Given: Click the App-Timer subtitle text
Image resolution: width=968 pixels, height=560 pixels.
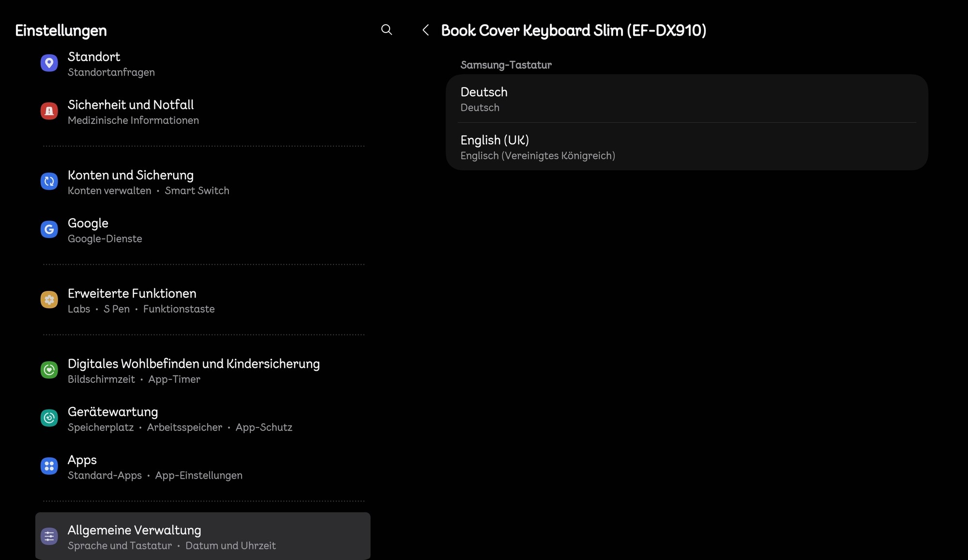Looking at the screenshot, I should [x=174, y=379].
